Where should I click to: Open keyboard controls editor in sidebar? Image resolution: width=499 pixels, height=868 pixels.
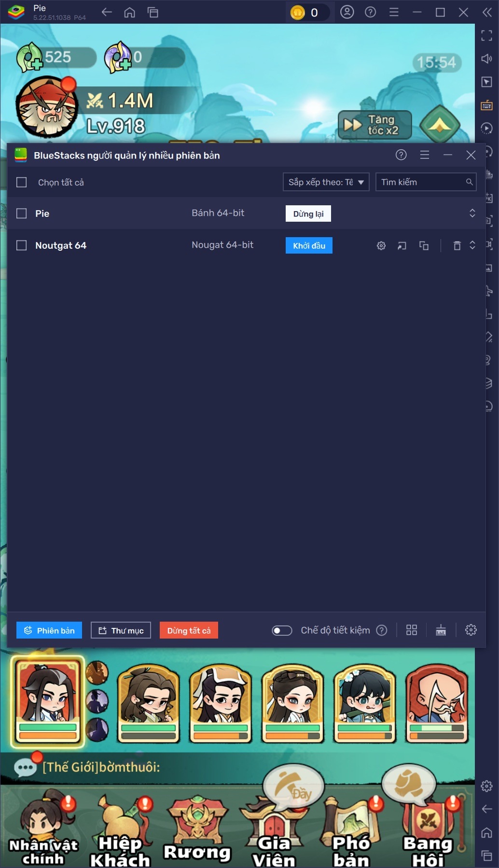[x=486, y=105]
